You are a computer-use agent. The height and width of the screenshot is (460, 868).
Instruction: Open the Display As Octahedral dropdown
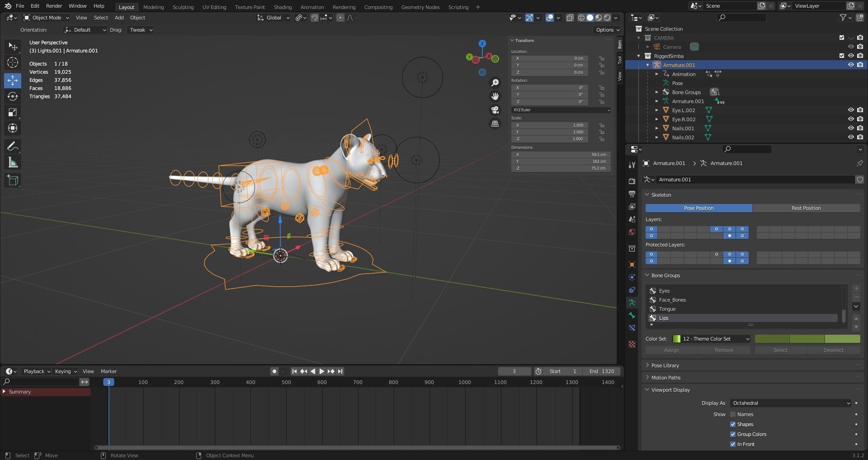pos(791,403)
